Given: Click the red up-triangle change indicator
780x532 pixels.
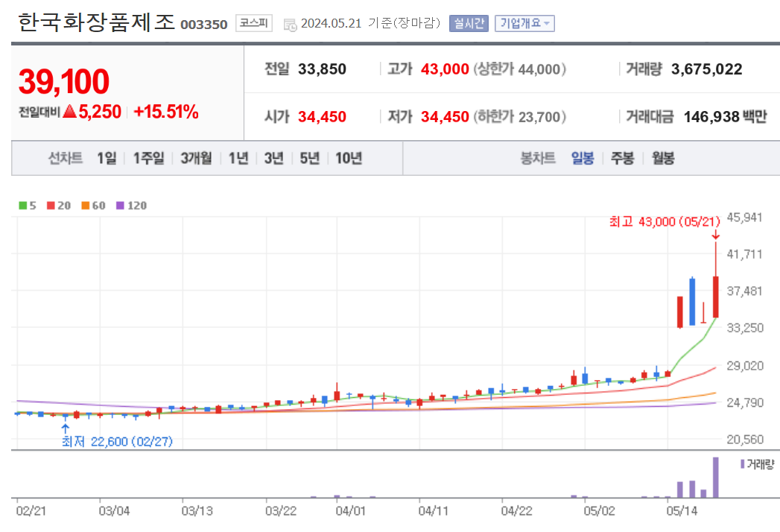Looking at the screenshot, I should tap(70, 111).
